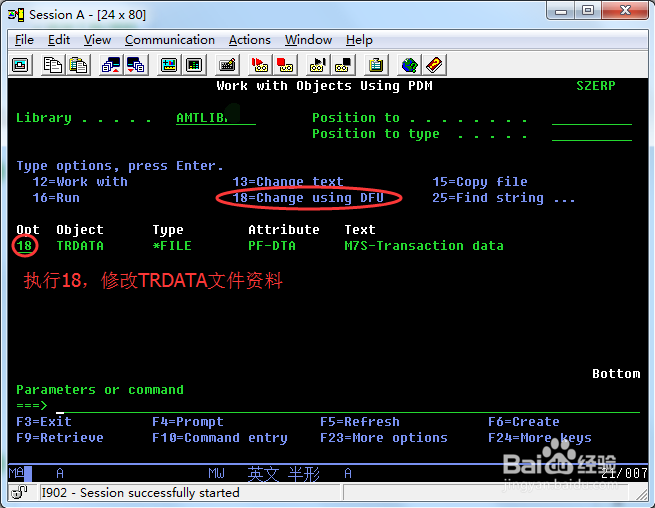
Task: Open the Color mapping icon
Action: tap(194, 65)
